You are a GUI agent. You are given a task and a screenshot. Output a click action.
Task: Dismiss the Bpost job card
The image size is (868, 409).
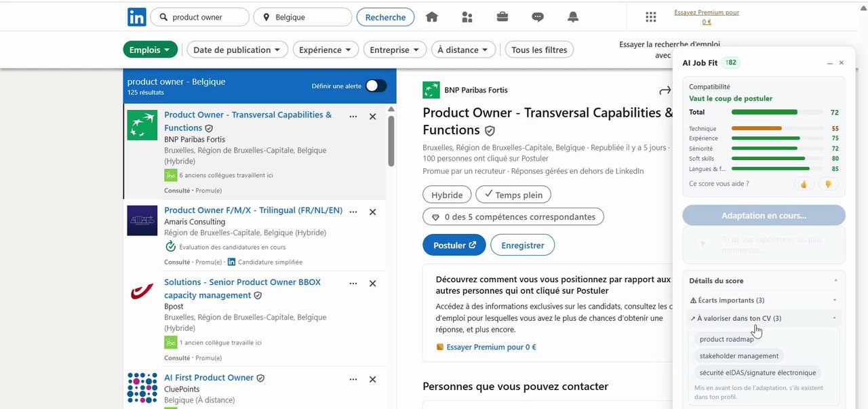[x=372, y=284]
